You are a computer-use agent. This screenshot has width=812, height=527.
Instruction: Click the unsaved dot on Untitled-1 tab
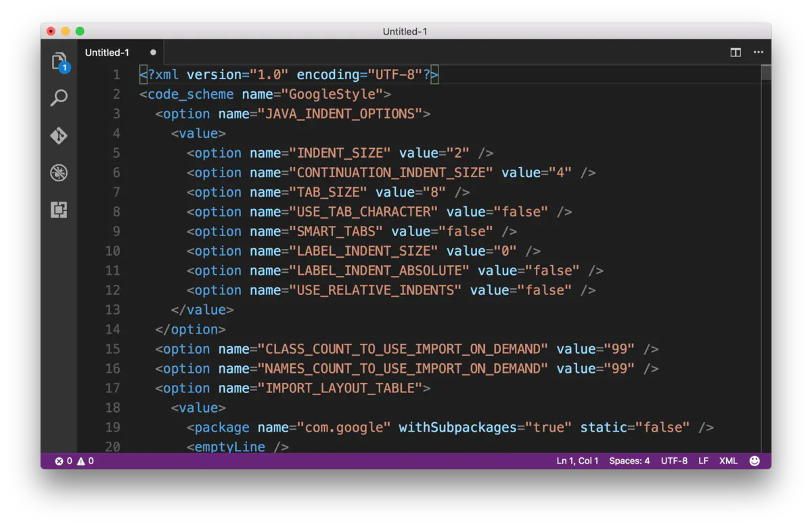pyautogui.click(x=153, y=53)
